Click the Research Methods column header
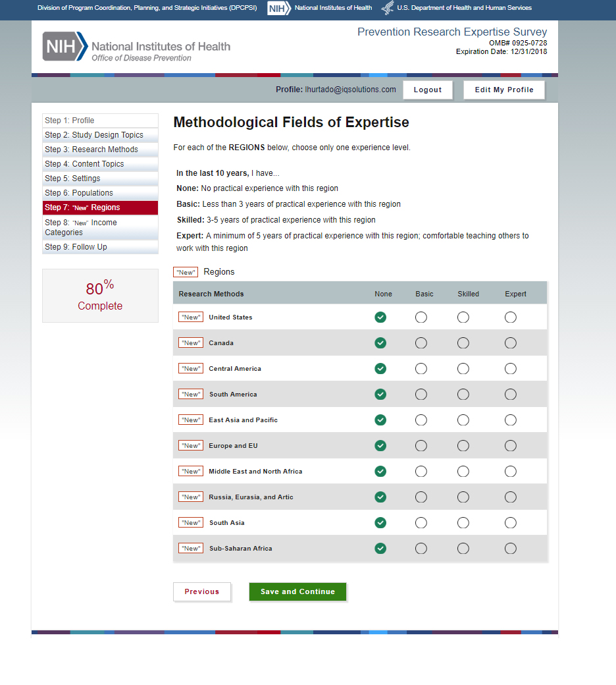The height and width of the screenshot is (685, 616). pos(211,294)
